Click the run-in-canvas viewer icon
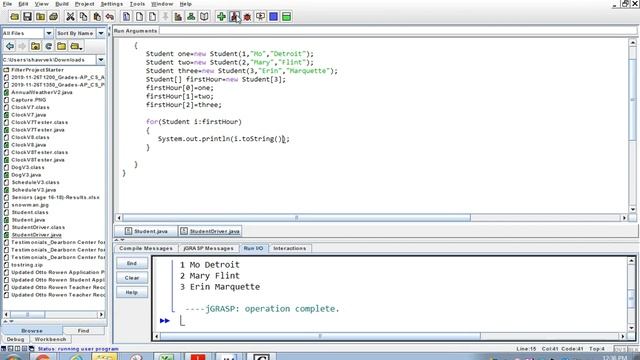The height and width of the screenshot is (360, 640). [x=260, y=17]
